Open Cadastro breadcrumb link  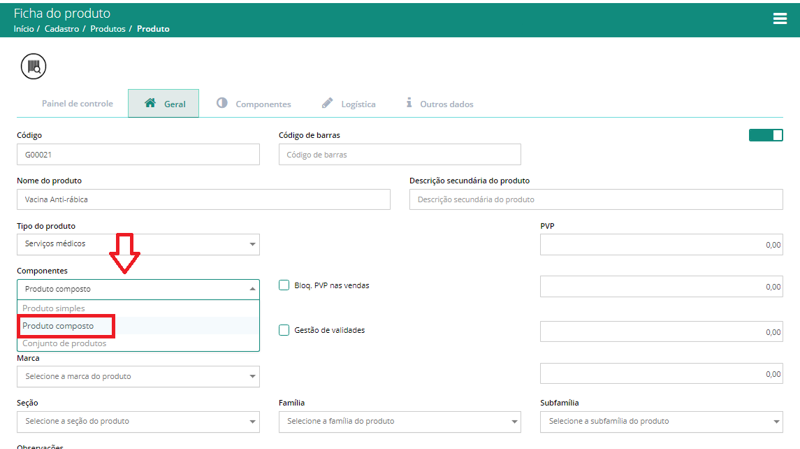tap(62, 29)
